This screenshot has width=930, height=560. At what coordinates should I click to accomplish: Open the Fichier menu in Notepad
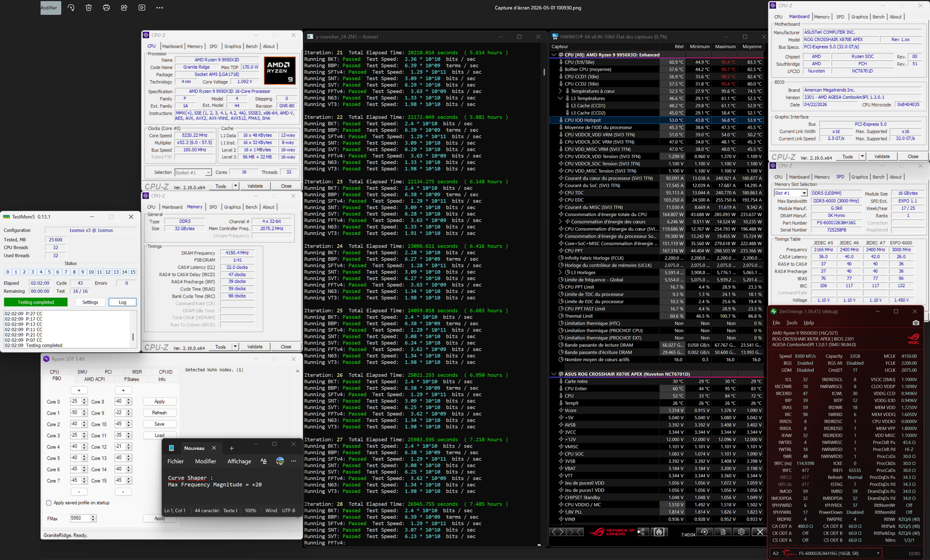pyautogui.click(x=175, y=461)
